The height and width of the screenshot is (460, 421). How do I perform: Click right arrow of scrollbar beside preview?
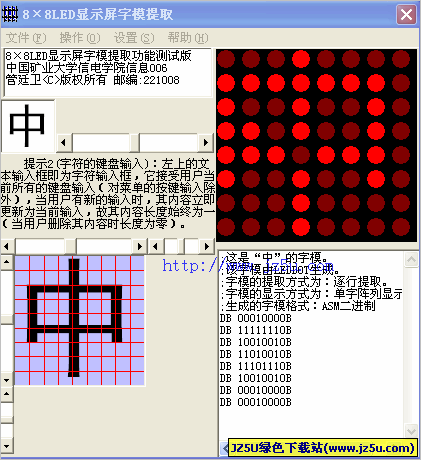tap(206, 143)
